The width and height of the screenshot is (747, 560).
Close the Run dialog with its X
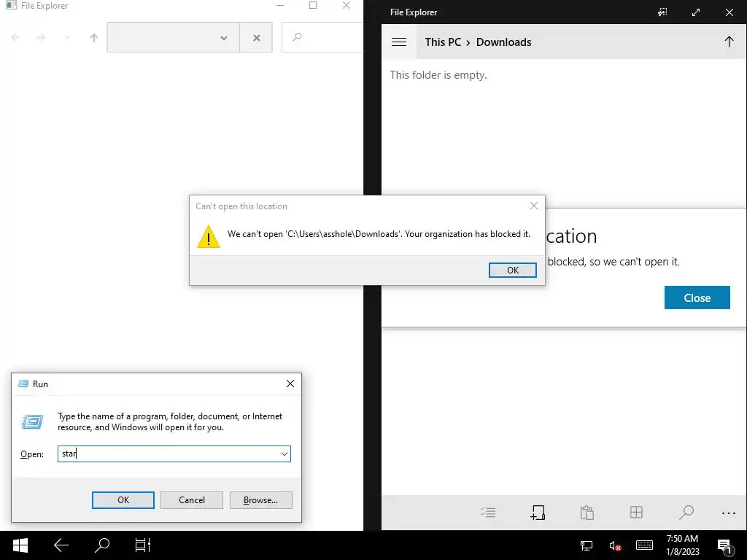tap(290, 384)
